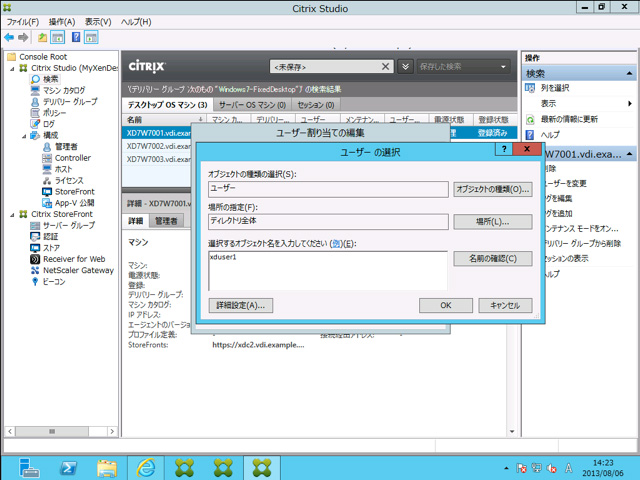Viewport: 640px width, 480px height.
Task: Select the App-V 公開 tree node
Action: [x=74, y=203]
